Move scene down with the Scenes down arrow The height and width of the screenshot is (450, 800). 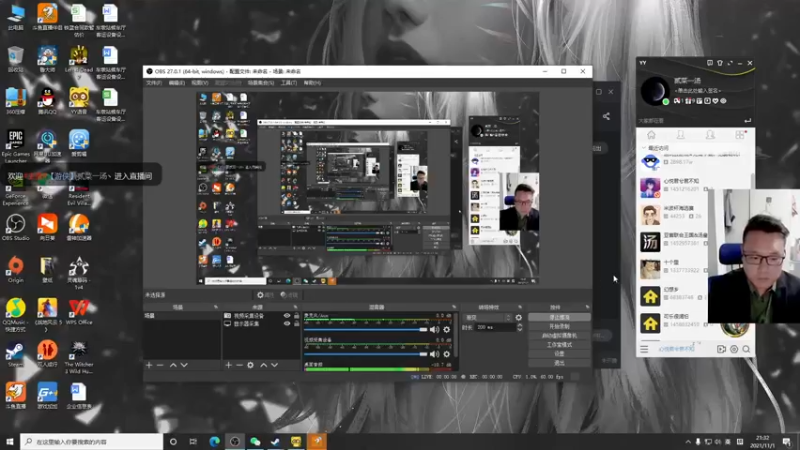(184, 365)
